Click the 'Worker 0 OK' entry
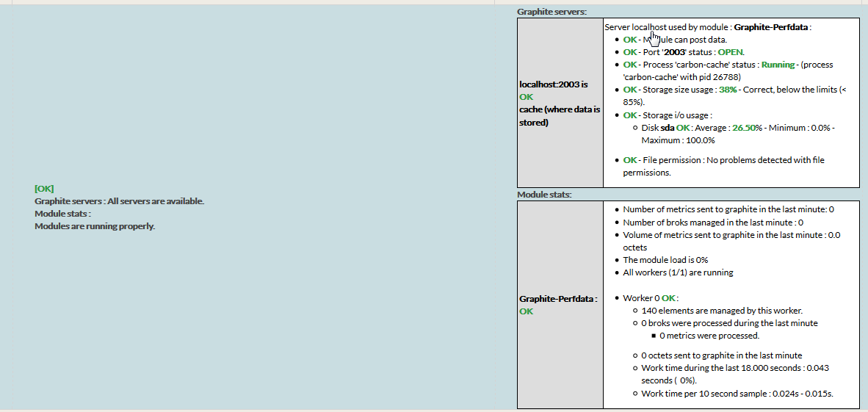This screenshot has width=868, height=412. 649,298
